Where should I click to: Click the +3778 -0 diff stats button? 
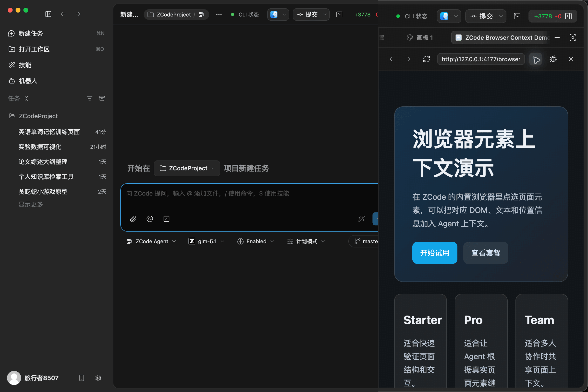click(548, 16)
